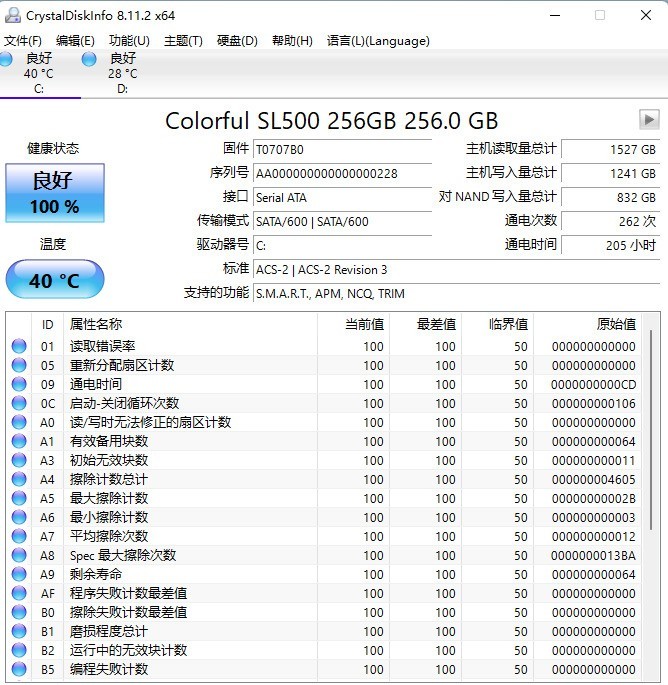This screenshot has width=668, height=685.
Task: Click status icon for A5 最大擦除计数
Action: [19, 498]
